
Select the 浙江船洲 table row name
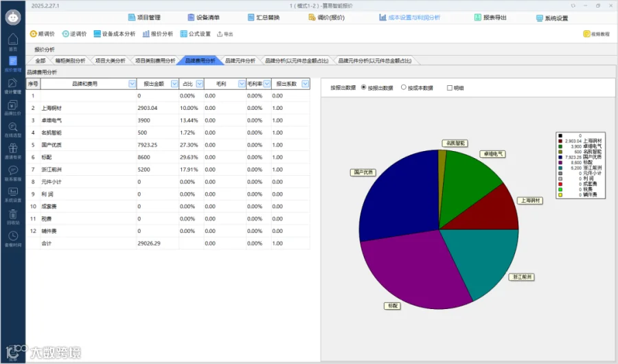(51, 170)
